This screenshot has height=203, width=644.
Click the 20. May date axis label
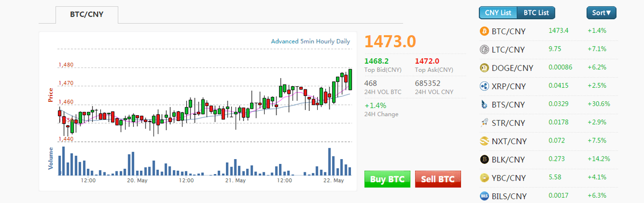click(137, 181)
